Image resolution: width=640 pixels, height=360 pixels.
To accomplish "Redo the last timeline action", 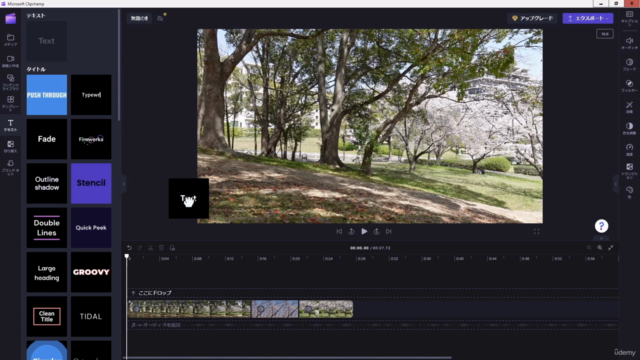I will tap(140, 248).
